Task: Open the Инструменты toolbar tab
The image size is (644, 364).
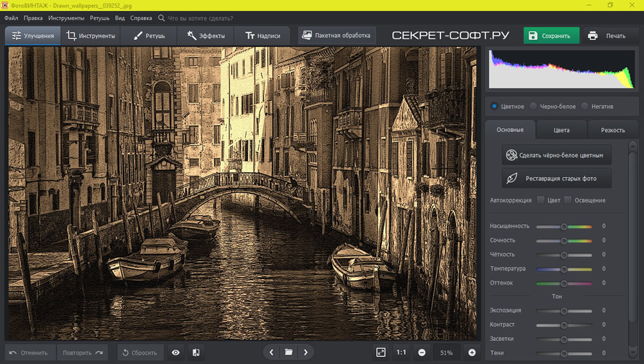Action: 91,35
